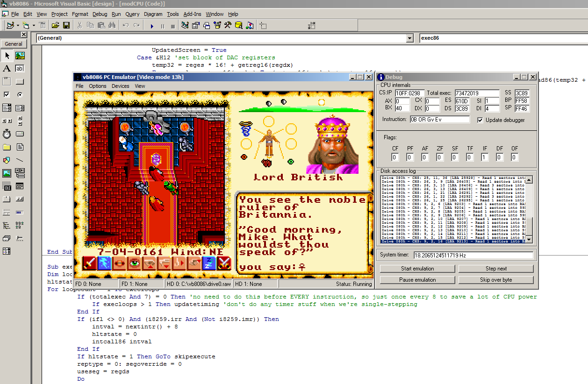Image resolution: width=588 pixels, height=384 pixels.
Task: Click the Disk access log scrollbar
Action: point(529,209)
